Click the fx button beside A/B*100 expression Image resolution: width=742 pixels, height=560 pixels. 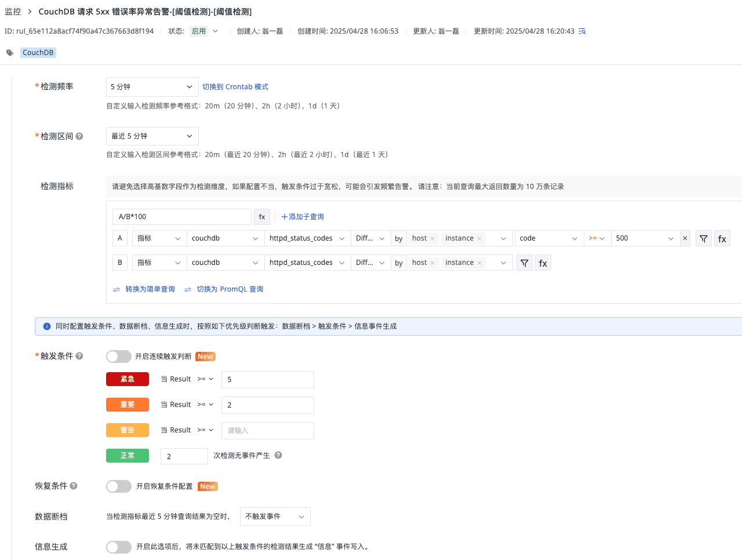(262, 217)
